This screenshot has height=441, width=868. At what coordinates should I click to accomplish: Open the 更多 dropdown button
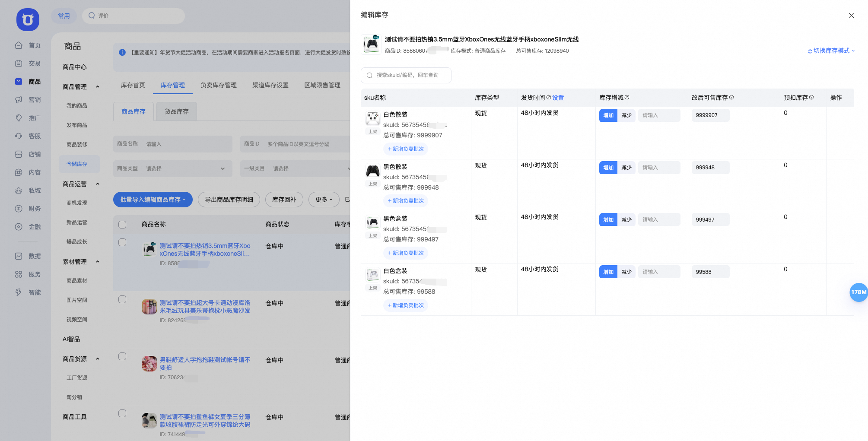point(324,200)
